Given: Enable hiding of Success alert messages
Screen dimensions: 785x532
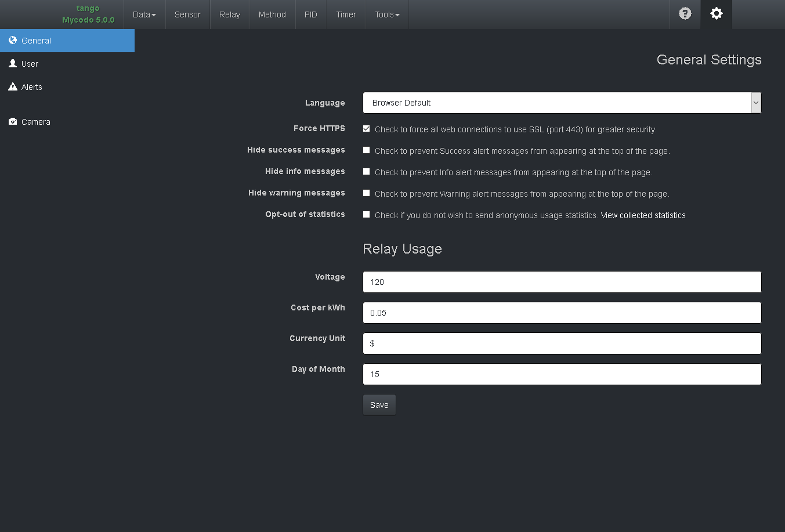Looking at the screenshot, I should (366, 150).
